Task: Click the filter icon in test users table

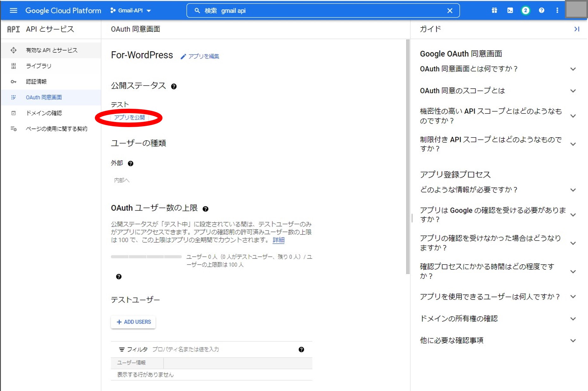Action: tap(121, 349)
